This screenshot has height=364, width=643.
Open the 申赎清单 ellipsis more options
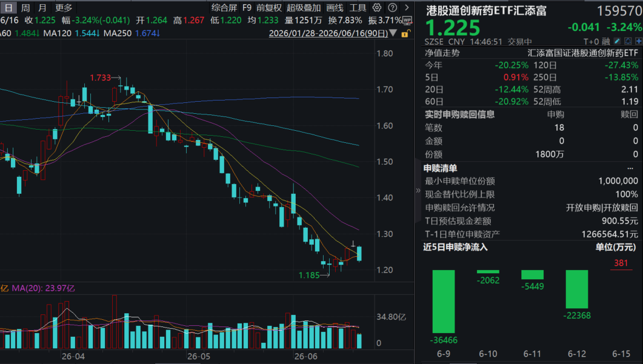630,168
